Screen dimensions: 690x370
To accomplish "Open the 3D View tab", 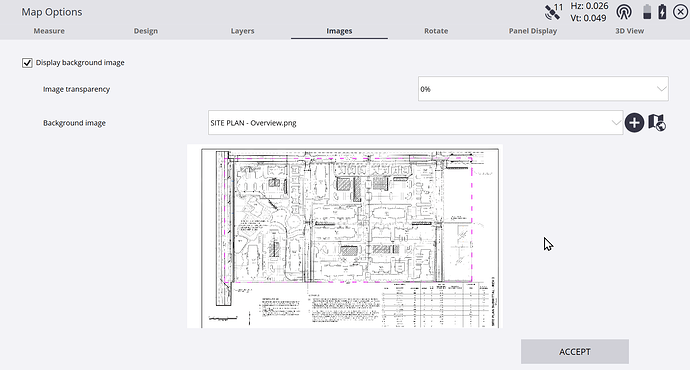I will tap(629, 31).
